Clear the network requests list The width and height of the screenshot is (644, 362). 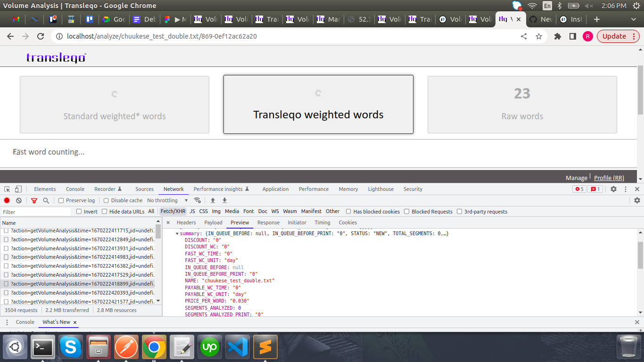tap(18, 200)
